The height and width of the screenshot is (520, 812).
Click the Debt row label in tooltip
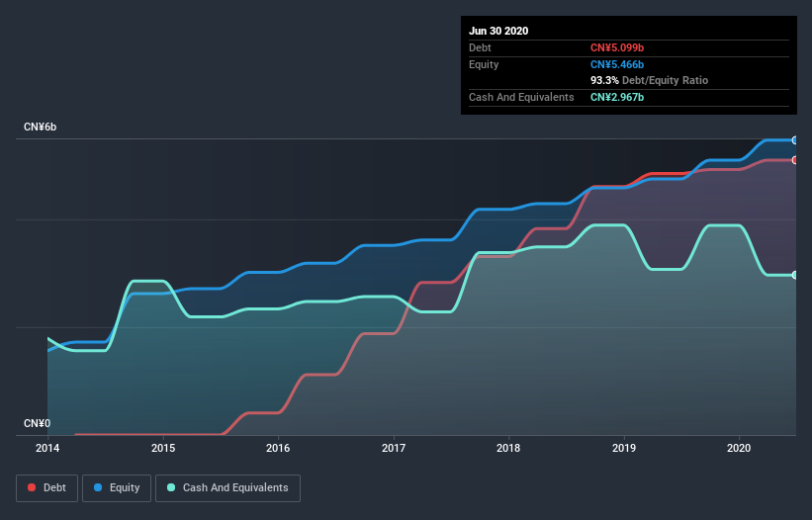[480, 48]
